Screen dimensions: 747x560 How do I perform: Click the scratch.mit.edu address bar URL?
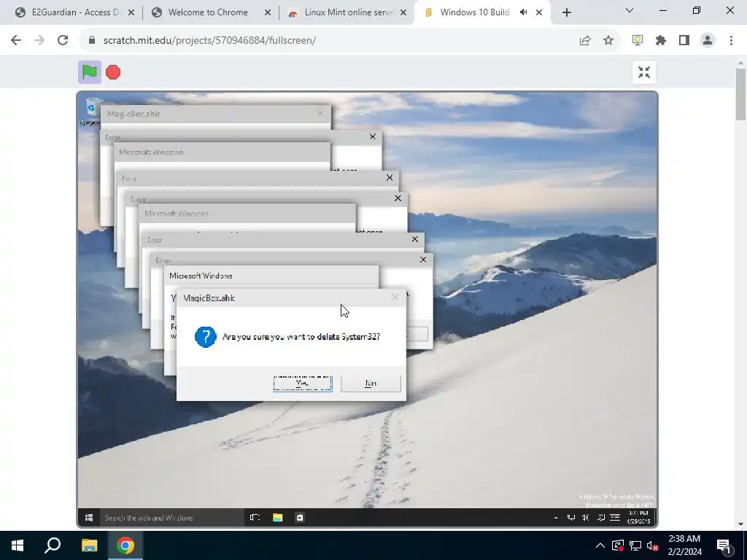pos(209,41)
